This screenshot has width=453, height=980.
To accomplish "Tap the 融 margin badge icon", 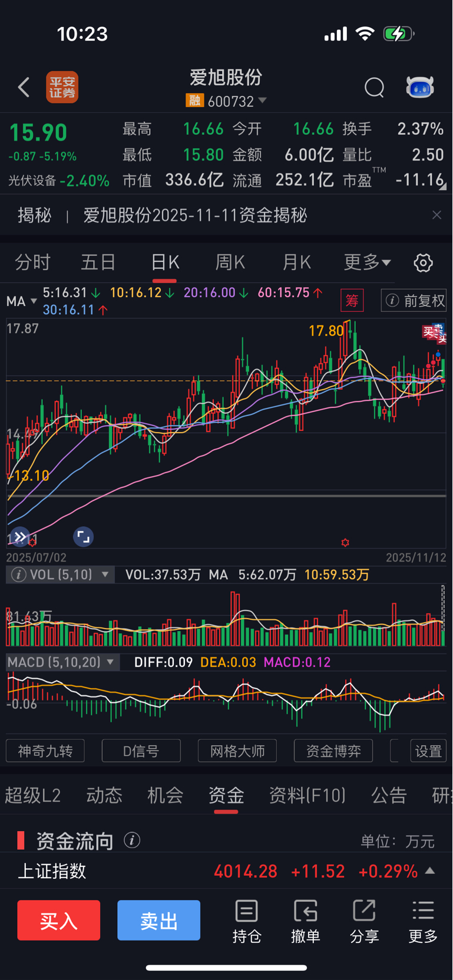I will coord(194,101).
